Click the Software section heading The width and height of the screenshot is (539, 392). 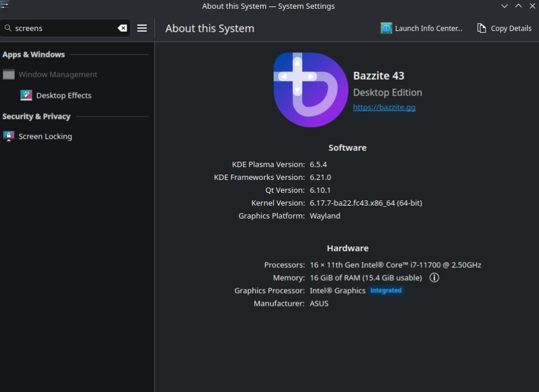[x=347, y=148]
